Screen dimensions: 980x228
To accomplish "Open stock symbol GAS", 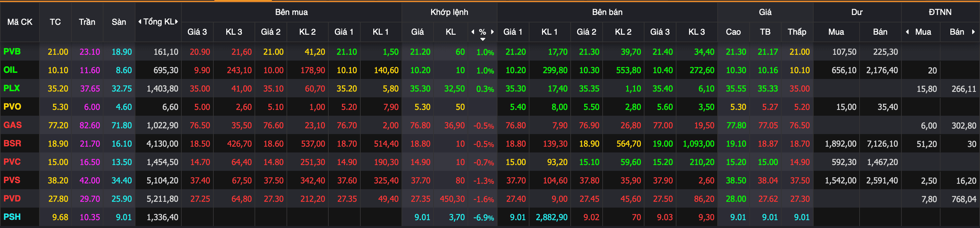I will click(x=13, y=125).
